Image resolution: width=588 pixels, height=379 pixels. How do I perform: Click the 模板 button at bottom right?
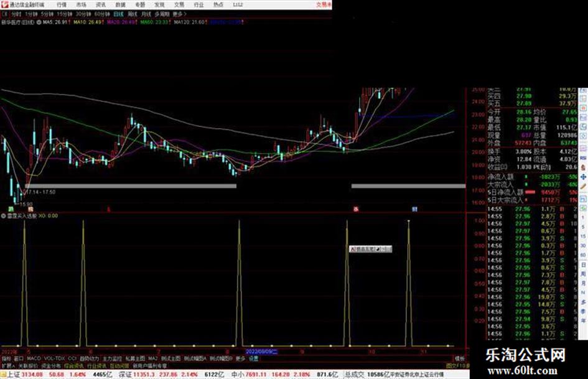click(460, 359)
